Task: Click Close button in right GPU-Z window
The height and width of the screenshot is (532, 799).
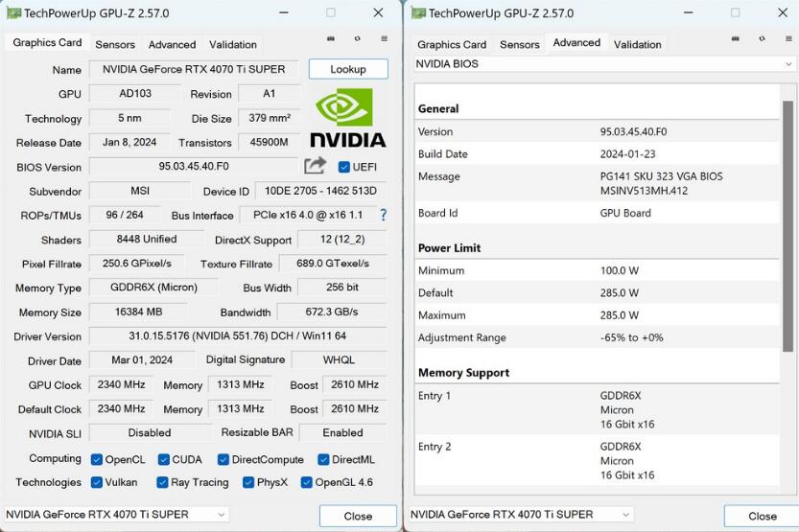Action: 763,517
